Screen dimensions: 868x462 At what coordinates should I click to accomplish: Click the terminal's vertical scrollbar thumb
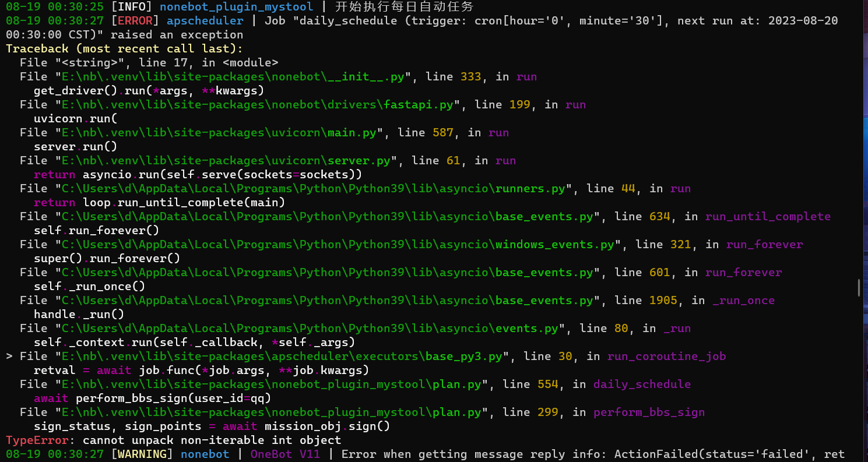click(x=859, y=288)
